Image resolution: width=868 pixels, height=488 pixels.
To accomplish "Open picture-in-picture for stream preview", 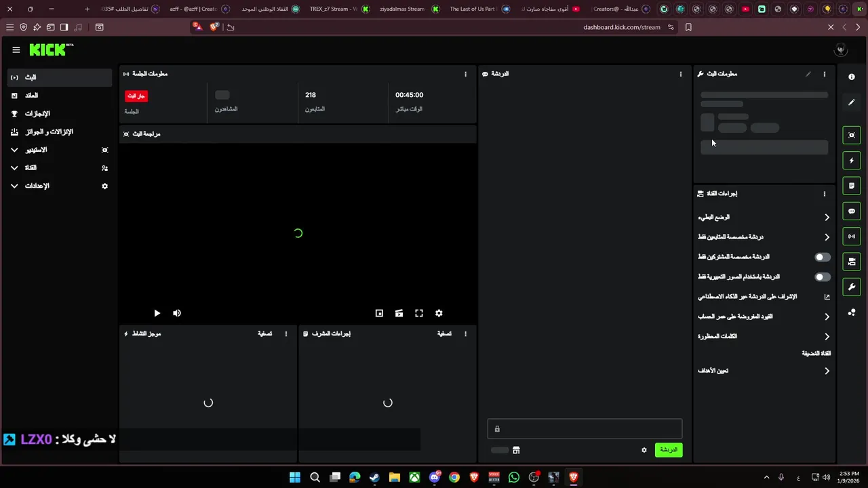I will (x=379, y=313).
